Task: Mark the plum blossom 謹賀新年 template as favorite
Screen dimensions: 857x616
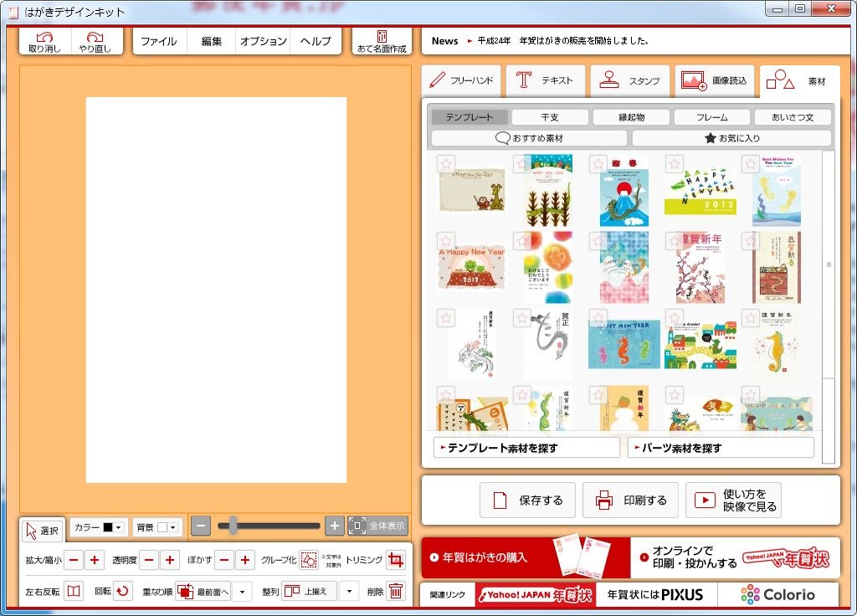Action: (x=675, y=241)
